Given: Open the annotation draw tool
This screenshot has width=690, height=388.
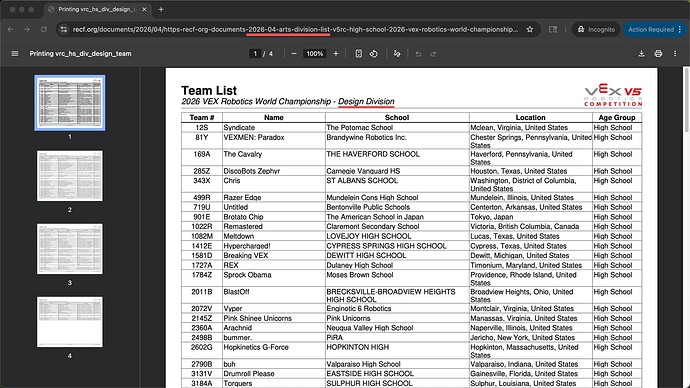Looking at the screenshot, I should 397,54.
